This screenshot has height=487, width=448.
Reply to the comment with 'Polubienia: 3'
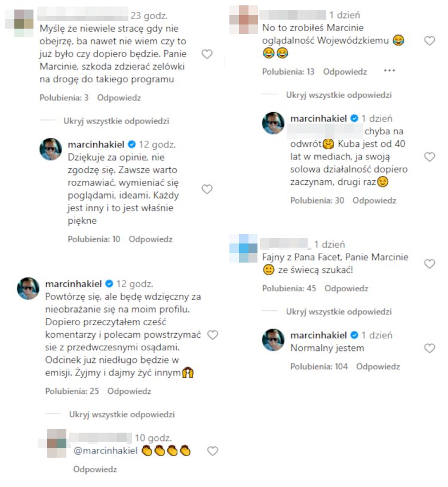tap(119, 98)
